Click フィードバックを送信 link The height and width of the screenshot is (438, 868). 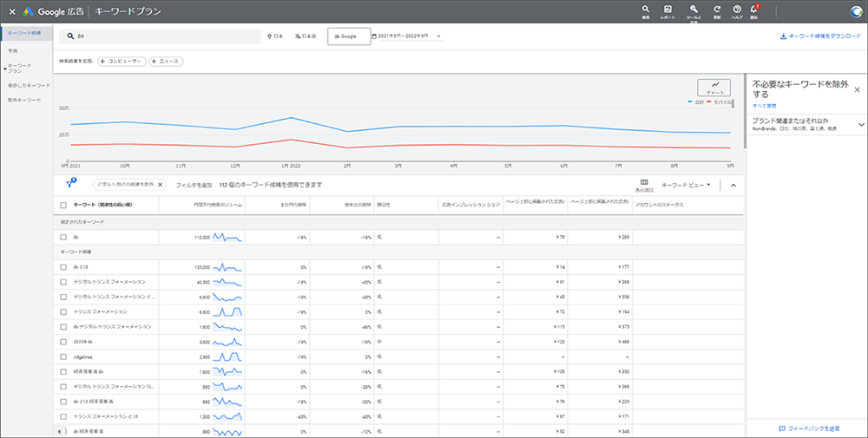pos(809,428)
